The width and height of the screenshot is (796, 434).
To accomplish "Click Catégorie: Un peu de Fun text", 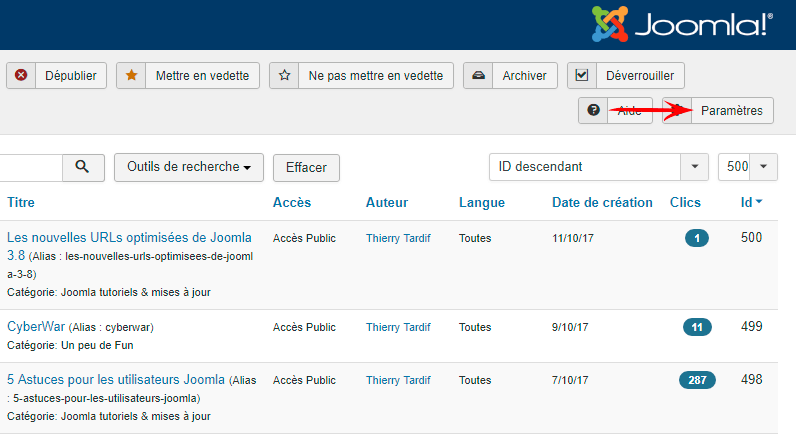I will pos(70,345).
